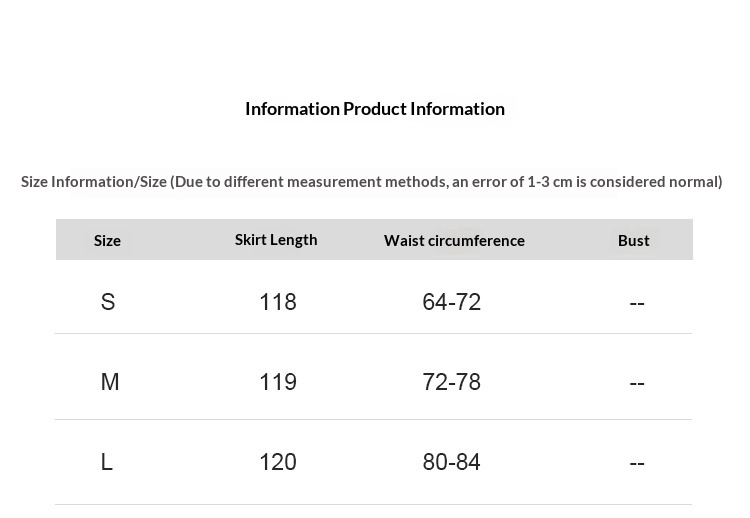Click waist value 72-78
This screenshot has width=750, height=518.
pos(452,382)
